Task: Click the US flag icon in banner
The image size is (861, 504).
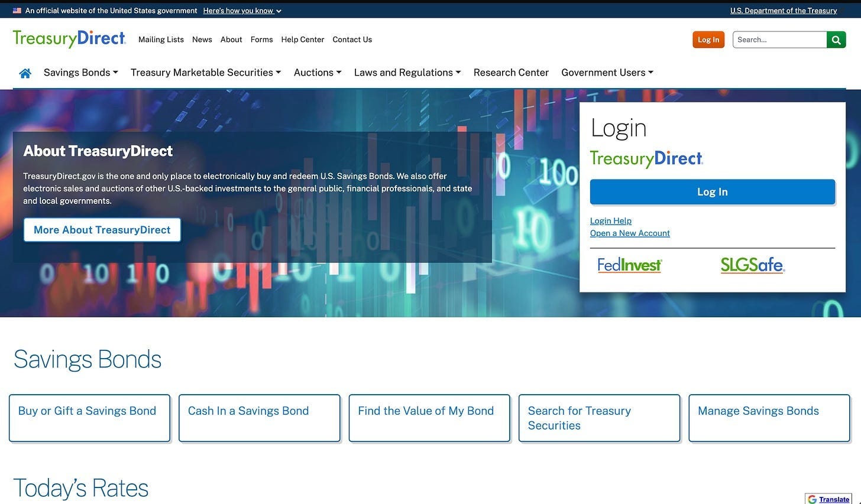Action: (x=17, y=11)
